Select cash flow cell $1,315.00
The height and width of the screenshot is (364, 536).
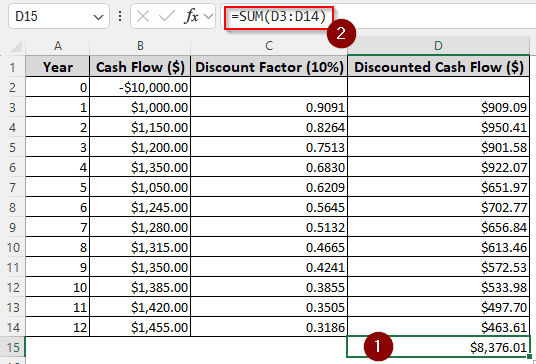(x=140, y=247)
